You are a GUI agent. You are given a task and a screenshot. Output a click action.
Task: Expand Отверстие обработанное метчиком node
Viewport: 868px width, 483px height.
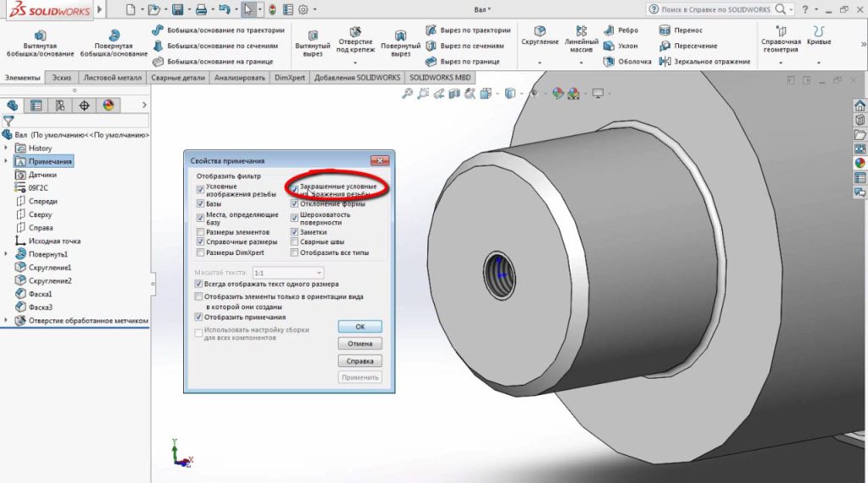(x=6, y=320)
